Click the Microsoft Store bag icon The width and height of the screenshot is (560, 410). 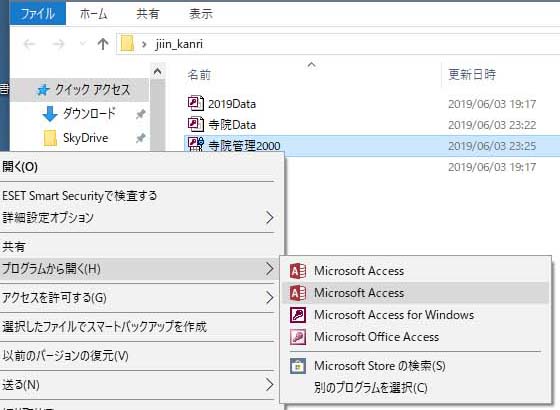(298, 366)
